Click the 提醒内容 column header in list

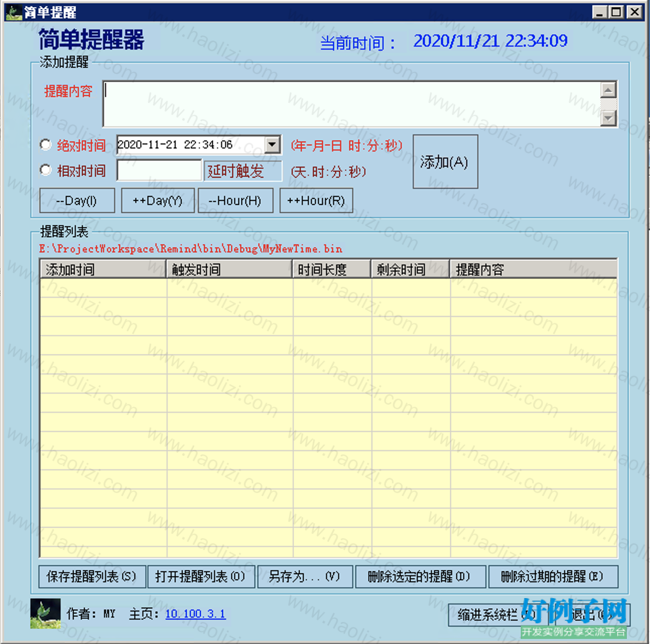[x=533, y=269]
